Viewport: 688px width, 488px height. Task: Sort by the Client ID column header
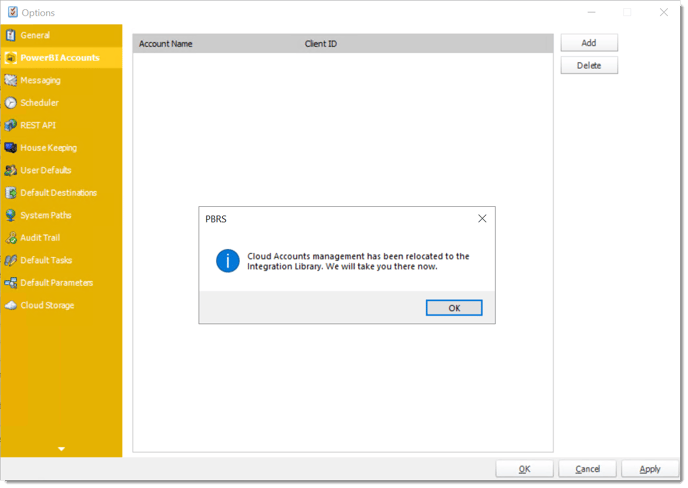(x=321, y=44)
